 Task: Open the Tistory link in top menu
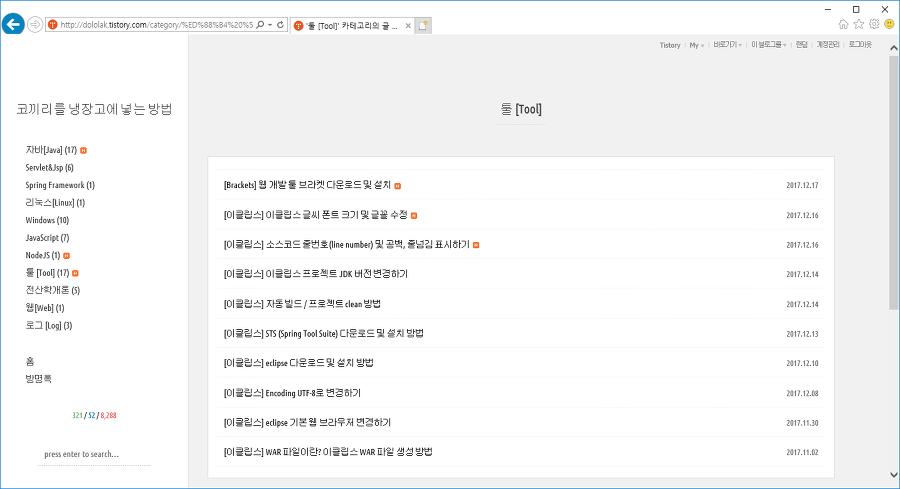pyautogui.click(x=670, y=45)
